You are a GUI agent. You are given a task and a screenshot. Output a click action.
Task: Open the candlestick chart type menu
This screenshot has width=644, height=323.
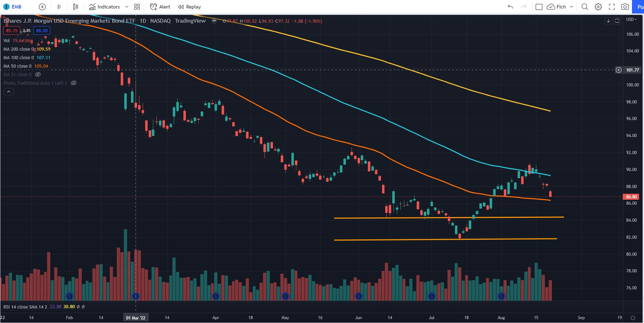pos(75,7)
